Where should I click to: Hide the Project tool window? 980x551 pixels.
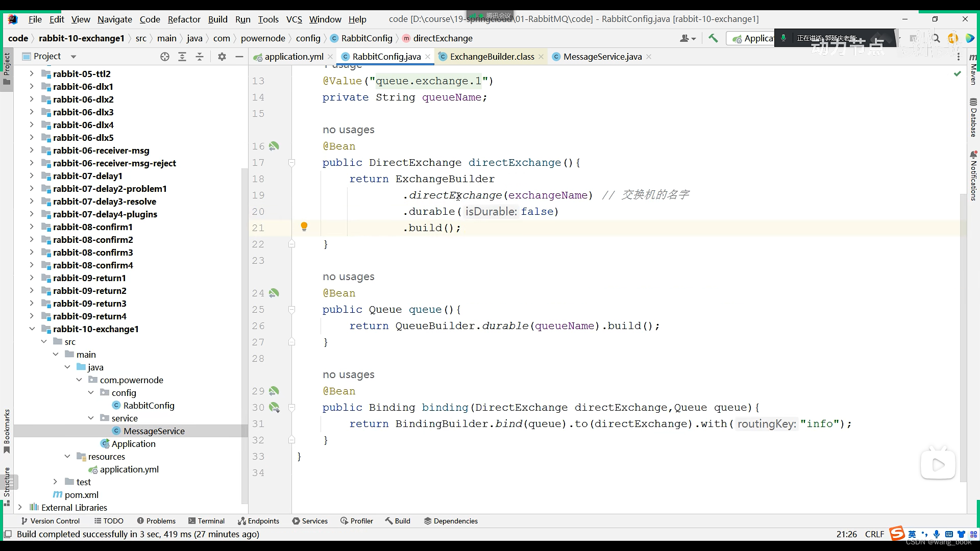click(239, 57)
